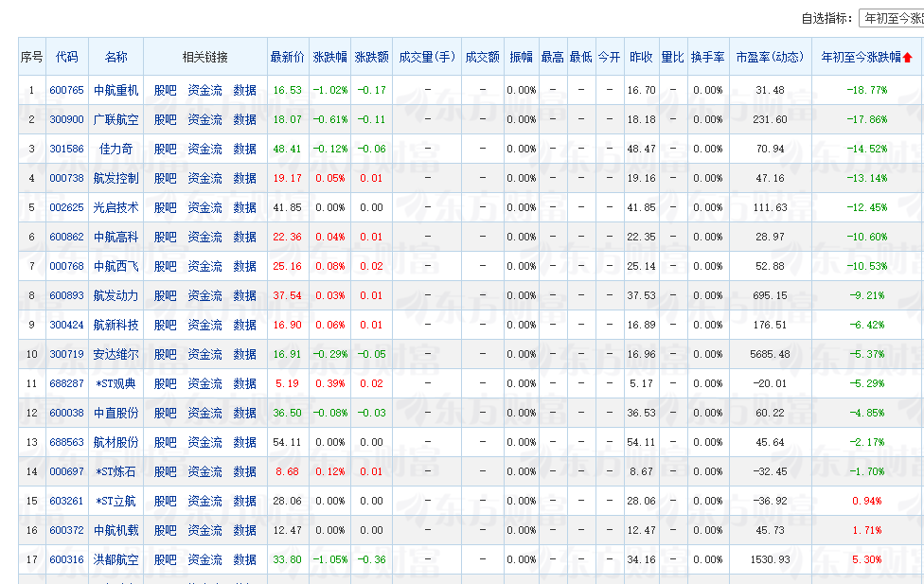Viewport: 924px width, 584px height.
Task: Select the 5685.48 市盈率 value of 安达维尔
Action: pyautogui.click(x=771, y=354)
